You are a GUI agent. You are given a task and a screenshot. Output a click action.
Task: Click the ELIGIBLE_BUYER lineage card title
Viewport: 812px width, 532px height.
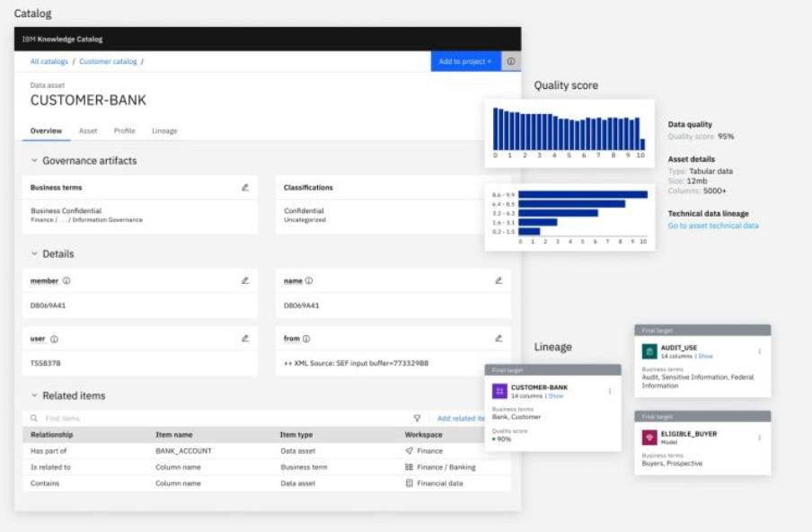coord(689,434)
